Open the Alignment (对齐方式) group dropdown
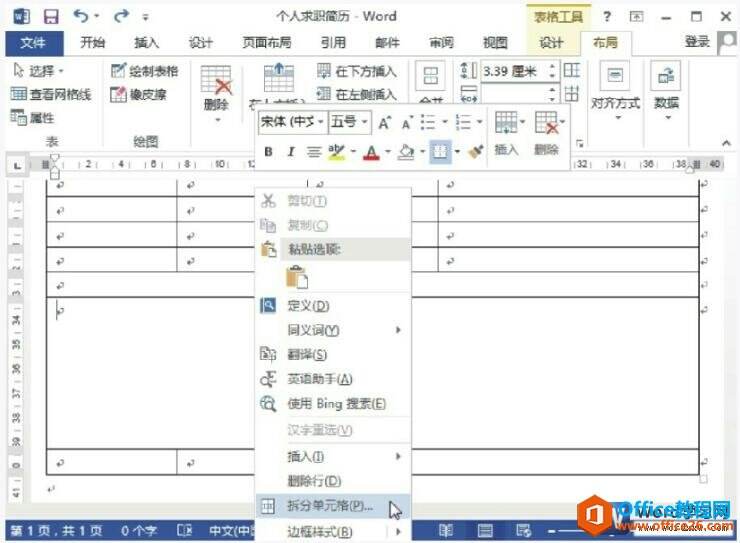 (616, 92)
